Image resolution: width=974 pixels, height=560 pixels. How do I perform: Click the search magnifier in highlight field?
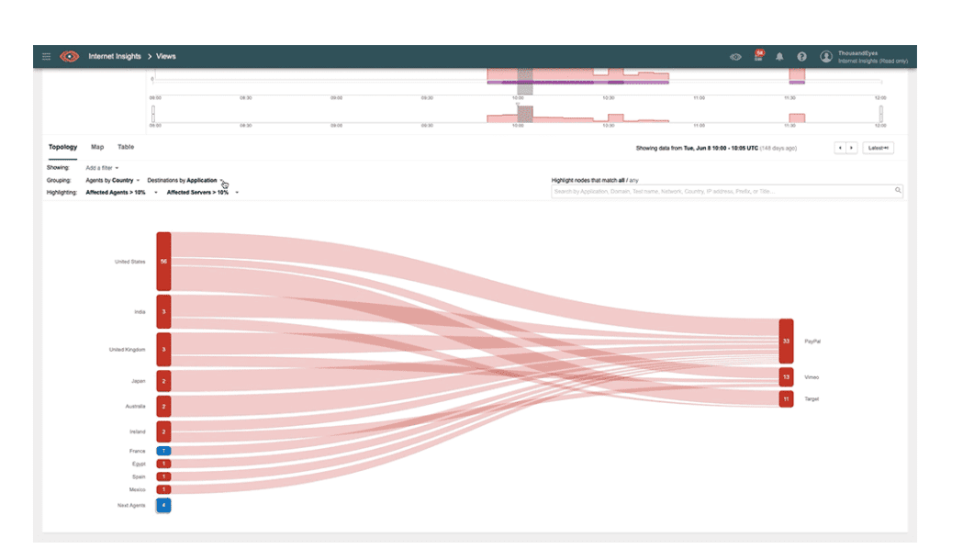tap(898, 191)
